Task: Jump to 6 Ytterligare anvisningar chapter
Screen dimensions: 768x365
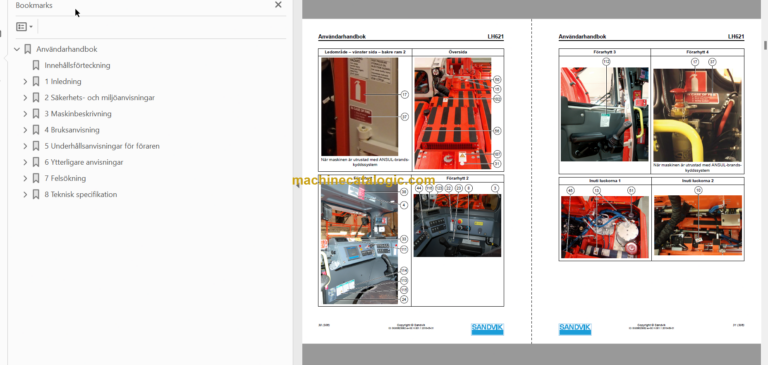Action: point(84,162)
